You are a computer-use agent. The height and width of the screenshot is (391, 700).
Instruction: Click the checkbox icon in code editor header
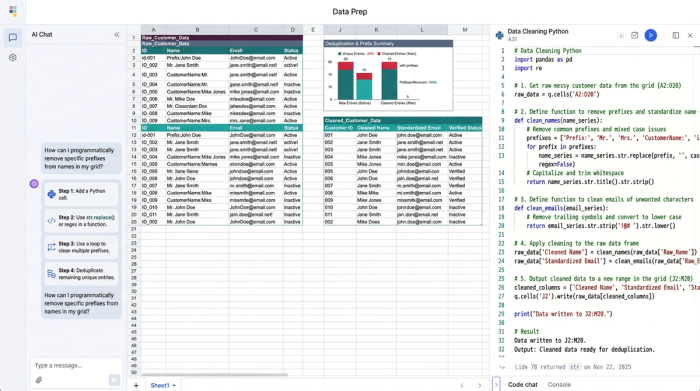(634, 35)
